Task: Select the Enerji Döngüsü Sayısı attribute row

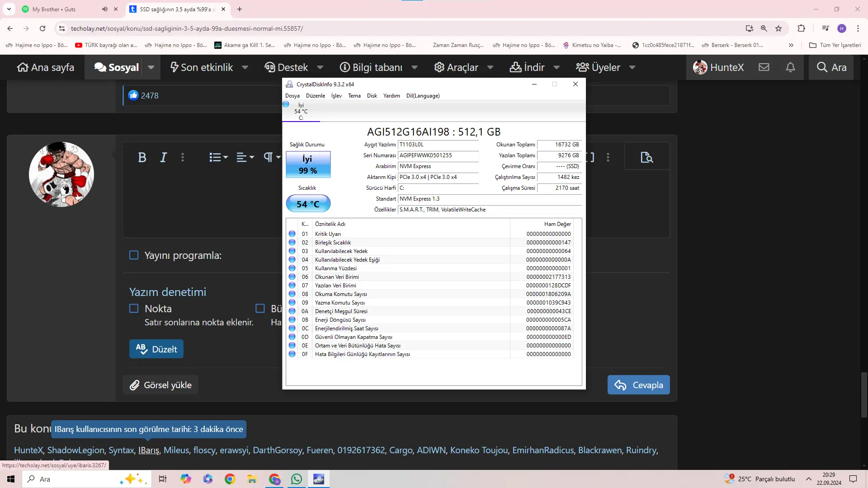Action: 429,320
